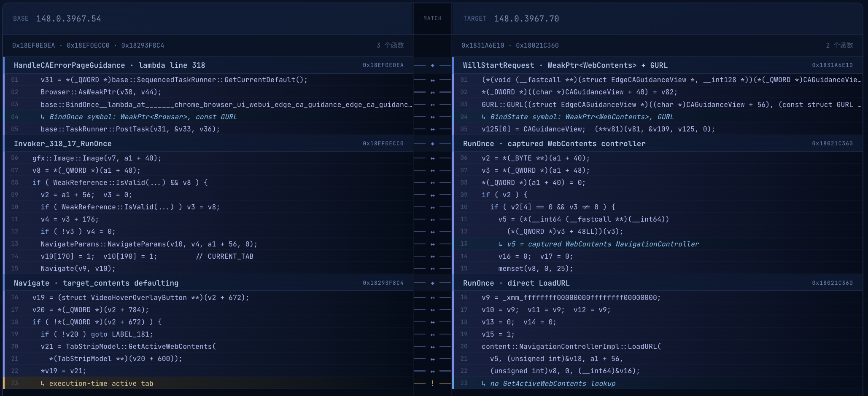Select the HandleCAErrorPageGuidance lambda line 318 header
Image resolution: width=868 pixels, height=396 pixels.
coord(208,65)
